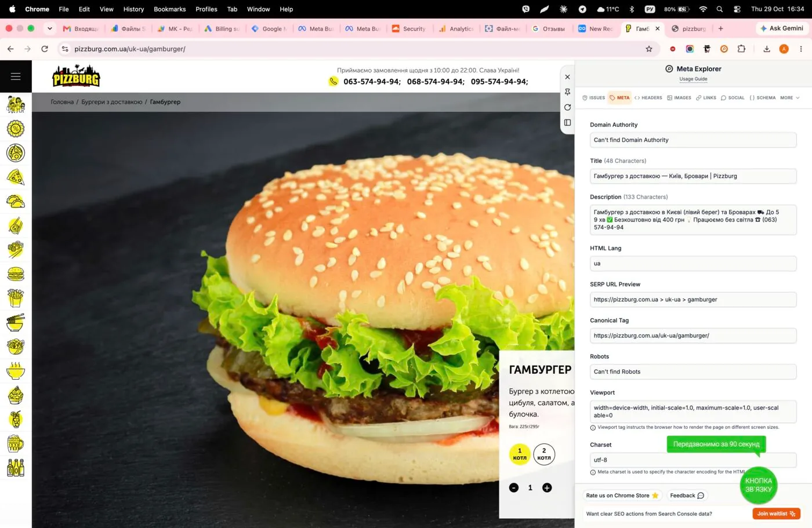Open the SCHEMA tab
This screenshot has width=812, height=528.
(x=763, y=98)
